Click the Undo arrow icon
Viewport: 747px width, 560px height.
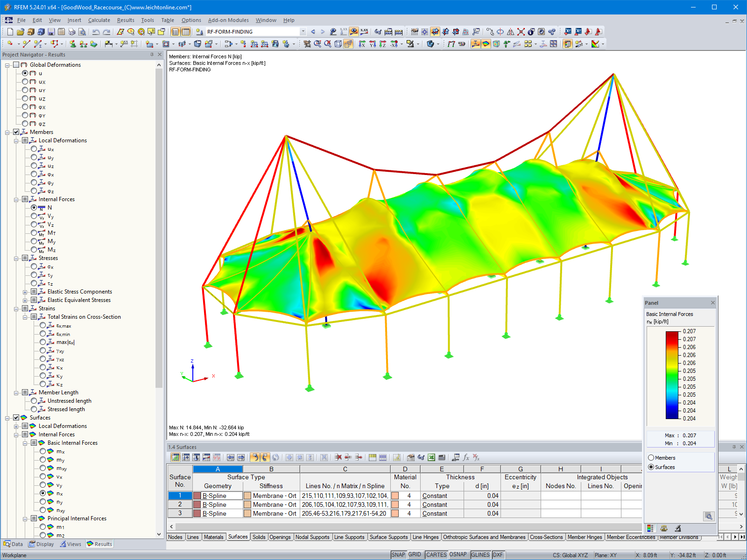(96, 32)
